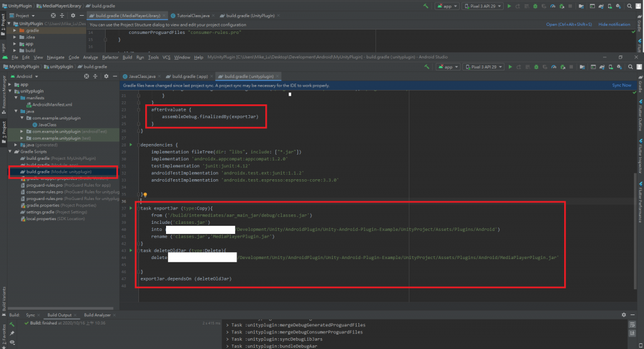The image size is (644, 349).
Task: Open the VCS menu
Action: [166, 57]
